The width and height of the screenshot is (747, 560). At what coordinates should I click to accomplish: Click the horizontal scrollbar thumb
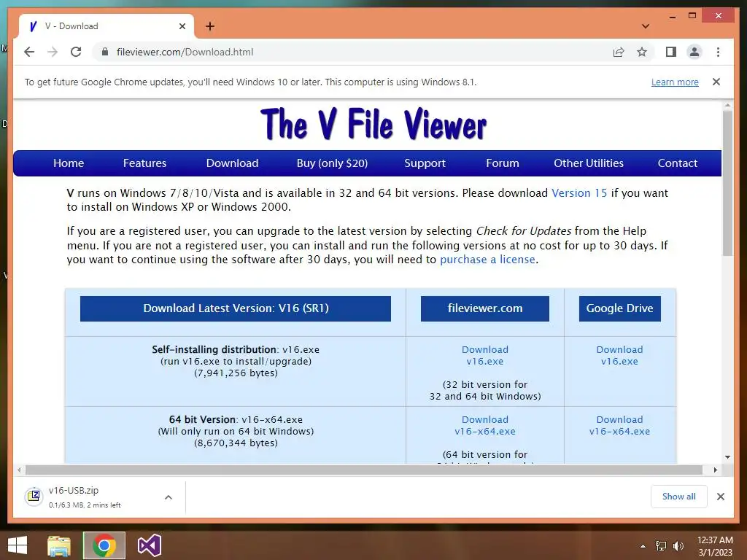coord(364,470)
